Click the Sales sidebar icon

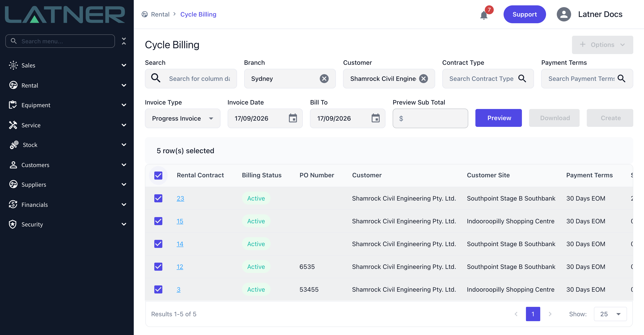(13, 65)
